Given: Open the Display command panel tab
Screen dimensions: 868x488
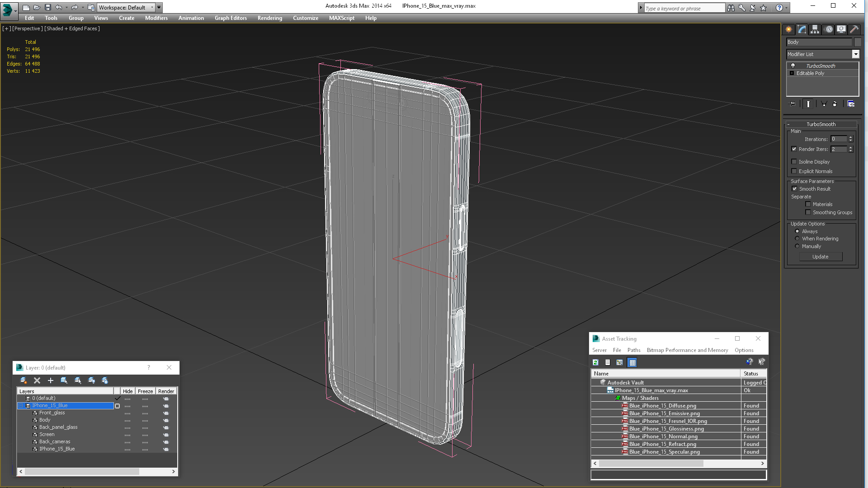Looking at the screenshot, I should (841, 29).
